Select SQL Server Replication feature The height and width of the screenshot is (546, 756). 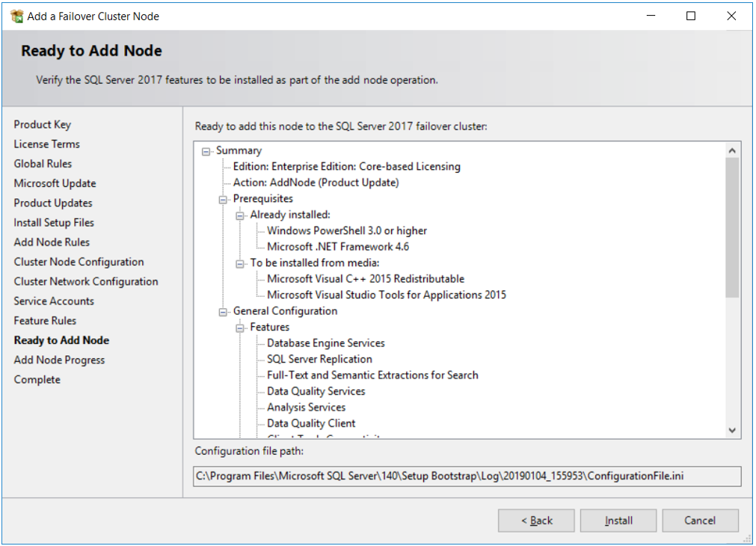coord(319,359)
